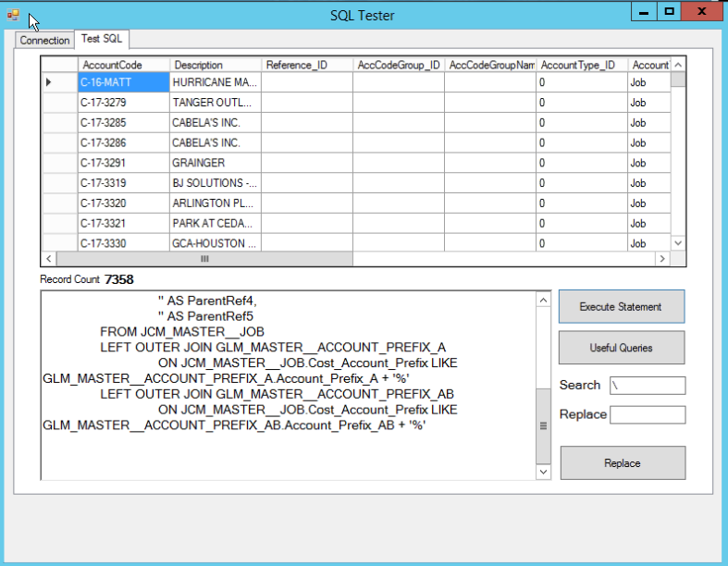Select the C-17-3285 cell
The width and height of the screenshot is (728, 566).
124,123
